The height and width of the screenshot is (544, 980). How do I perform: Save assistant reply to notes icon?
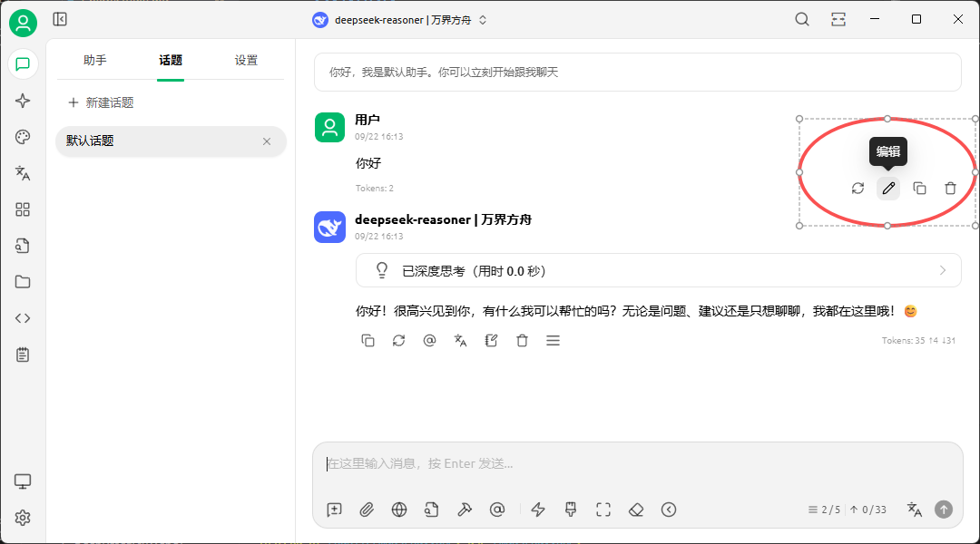[491, 341]
